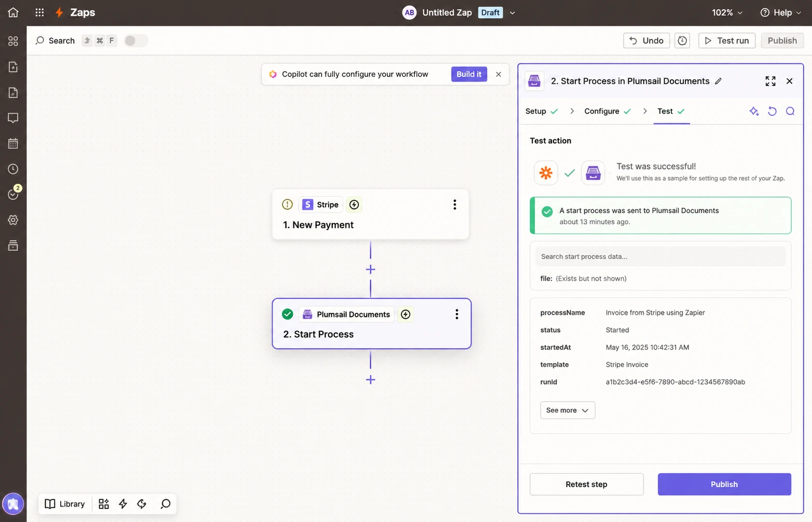This screenshot has height=522, width=812.
Task: Go to the Zapier home icon
Action: (13, 12)
